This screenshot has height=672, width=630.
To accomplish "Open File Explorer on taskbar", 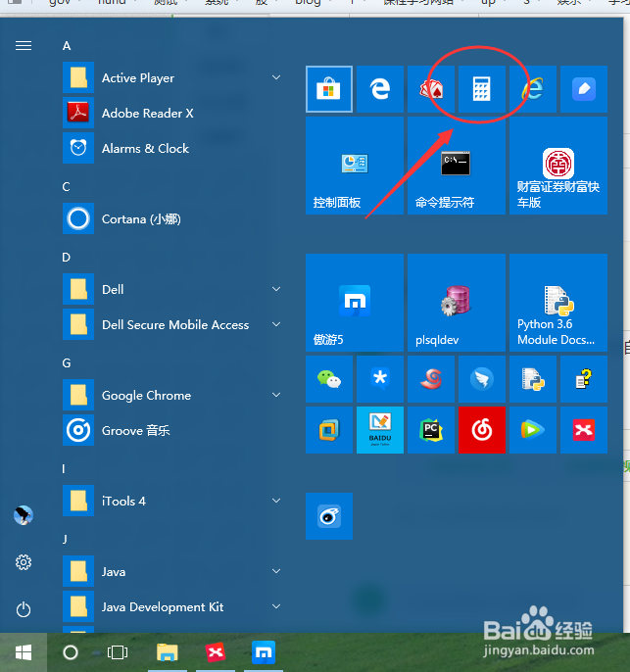I will coord(168,652).
